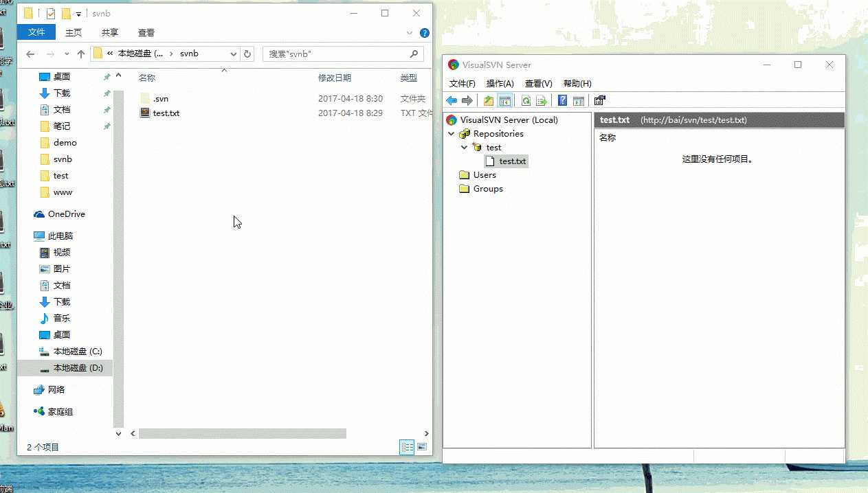Click the search magnifier icon
Image resolution: width=868 pixels, height=493 pixels.
(x=414, y=54)
